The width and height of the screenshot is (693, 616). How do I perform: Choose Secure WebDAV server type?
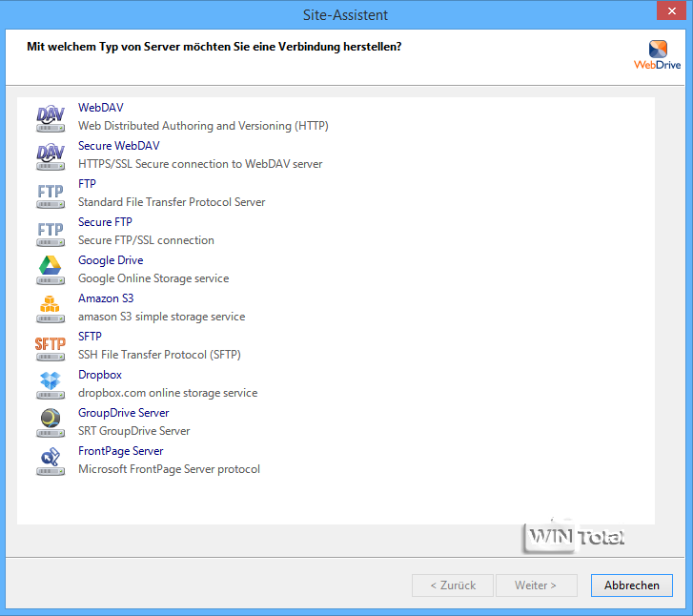point(119,146)
